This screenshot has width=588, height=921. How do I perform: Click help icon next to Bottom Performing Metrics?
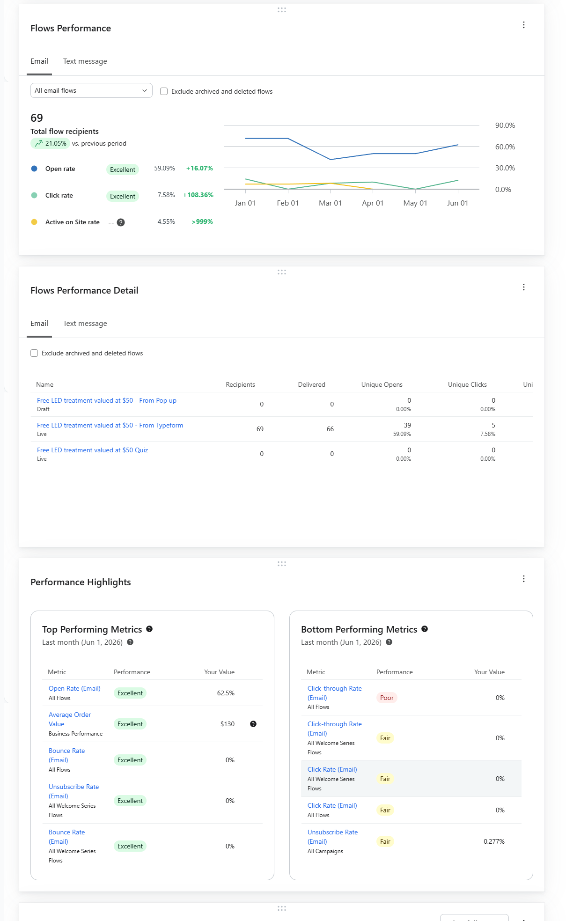(x=425, y=629)
